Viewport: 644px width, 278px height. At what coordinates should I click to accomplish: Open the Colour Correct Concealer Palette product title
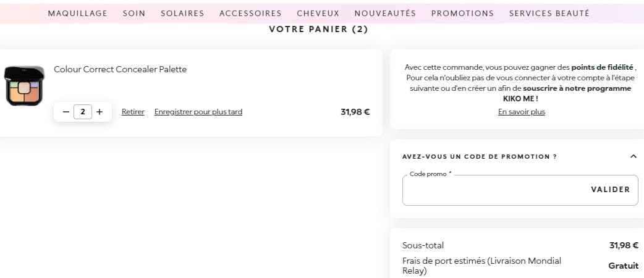[x=120, y=69]
